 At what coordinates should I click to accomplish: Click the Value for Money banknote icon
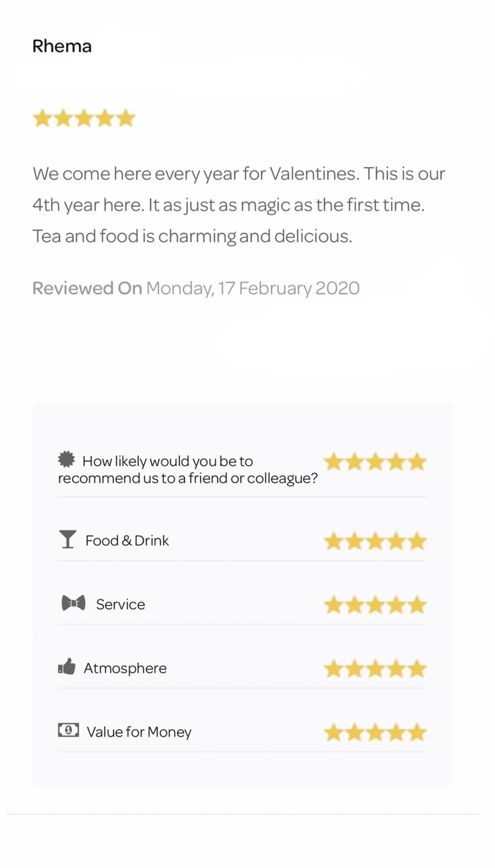tap(68, 730)
